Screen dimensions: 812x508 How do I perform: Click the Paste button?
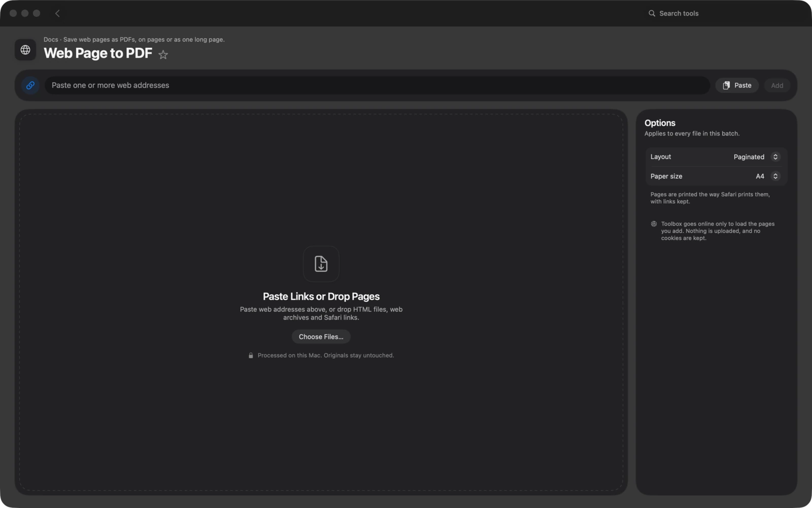737,85
